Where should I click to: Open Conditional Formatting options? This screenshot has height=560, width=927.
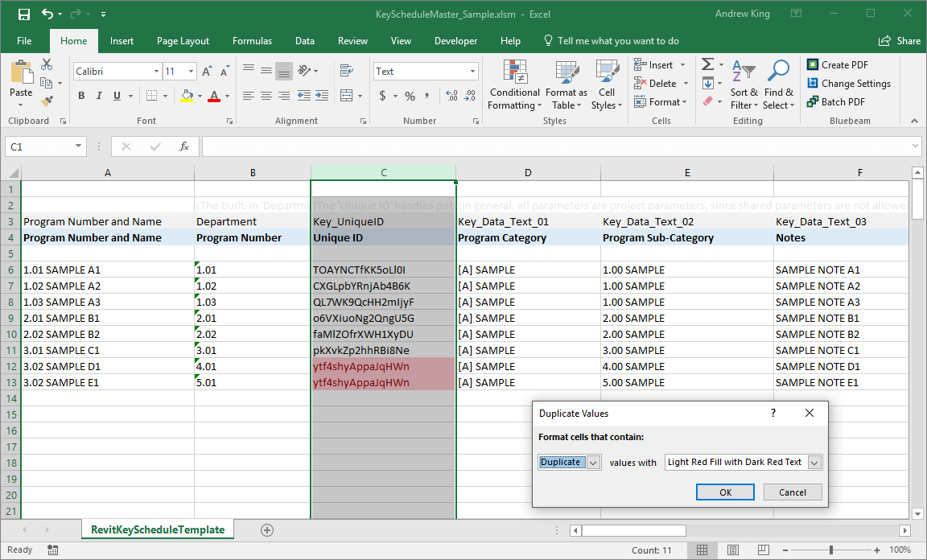point(514,85)
